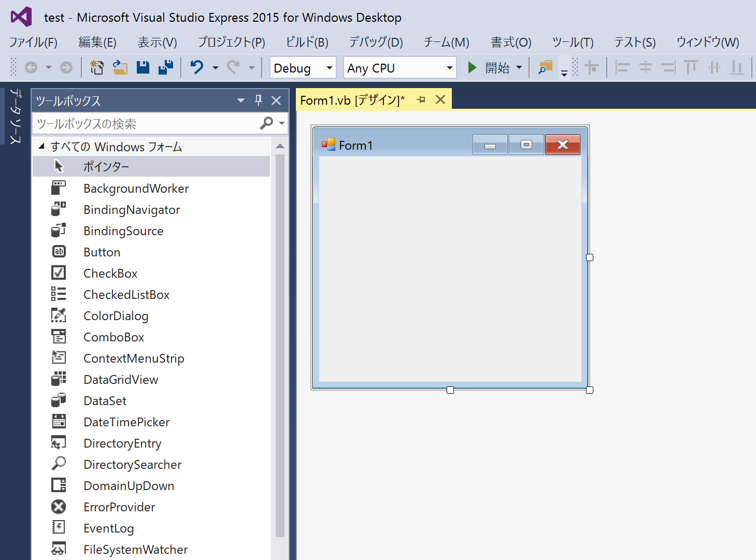Screen dimensions: 756x560
Task: Open the デバッグ(D) menu
Action: coord(376,42)
